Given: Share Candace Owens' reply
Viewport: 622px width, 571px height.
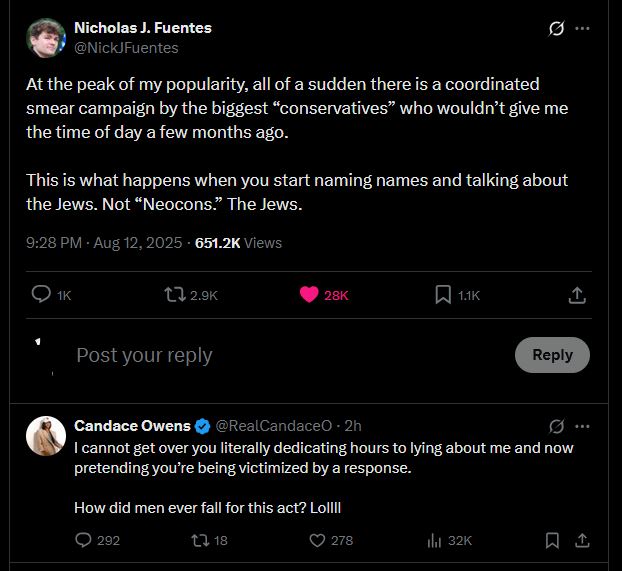Looking at the screenshot, I should pyautogui.click(x=581, y=540).
